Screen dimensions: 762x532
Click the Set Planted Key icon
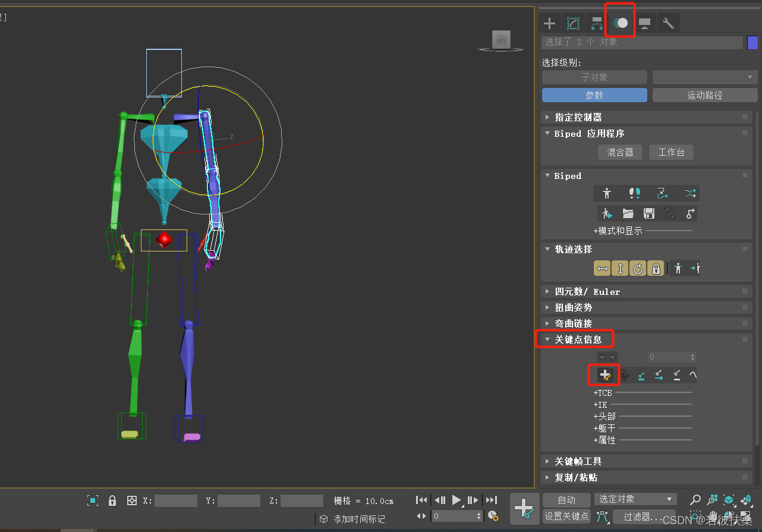pos(641,375)
